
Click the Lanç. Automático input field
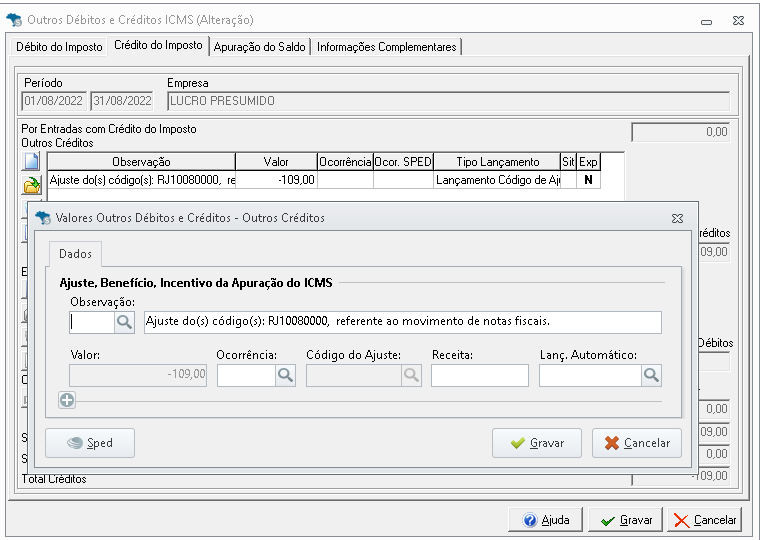[590, 375]
